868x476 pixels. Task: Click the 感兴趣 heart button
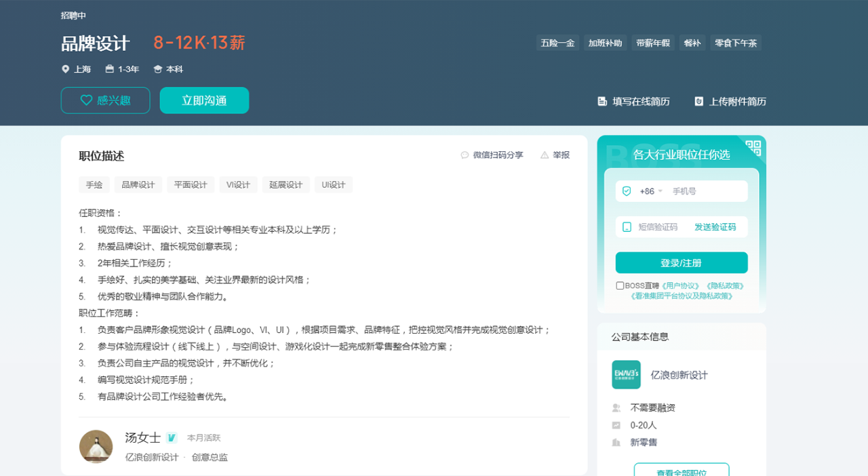105,100
